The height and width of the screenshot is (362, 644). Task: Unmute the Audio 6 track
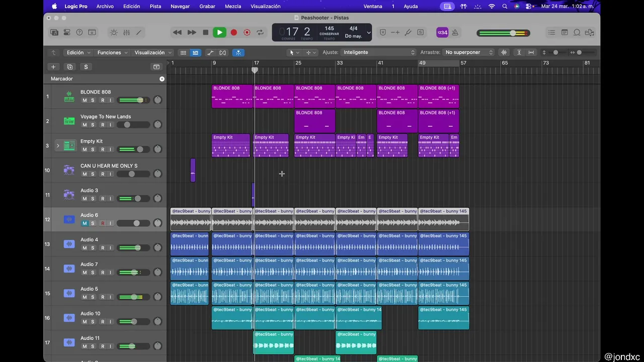point(85,223)
